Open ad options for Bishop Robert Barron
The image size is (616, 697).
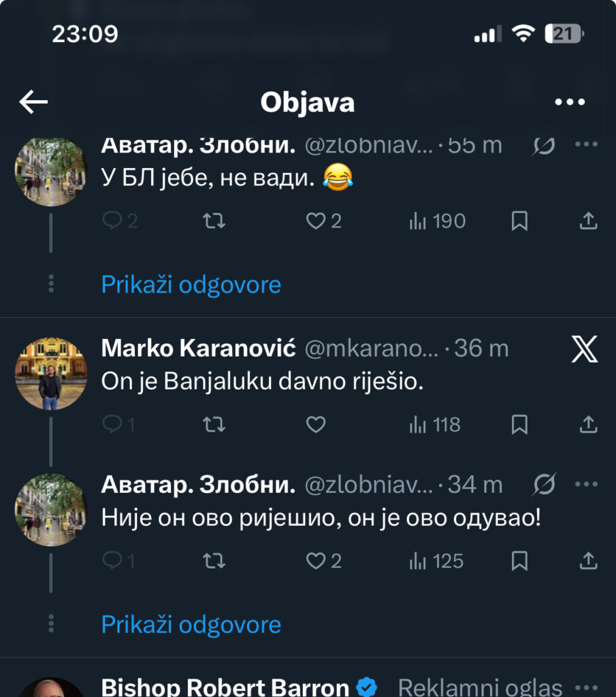point(586,687)
